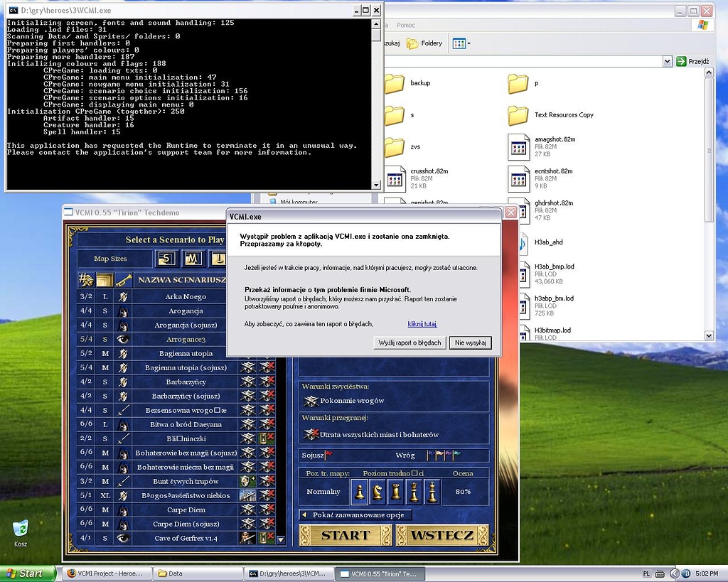The height and width of the screenshot is (582, 728).
Task: Click the 'kliknij tutaj' report link
Action: tap(422, 324)
